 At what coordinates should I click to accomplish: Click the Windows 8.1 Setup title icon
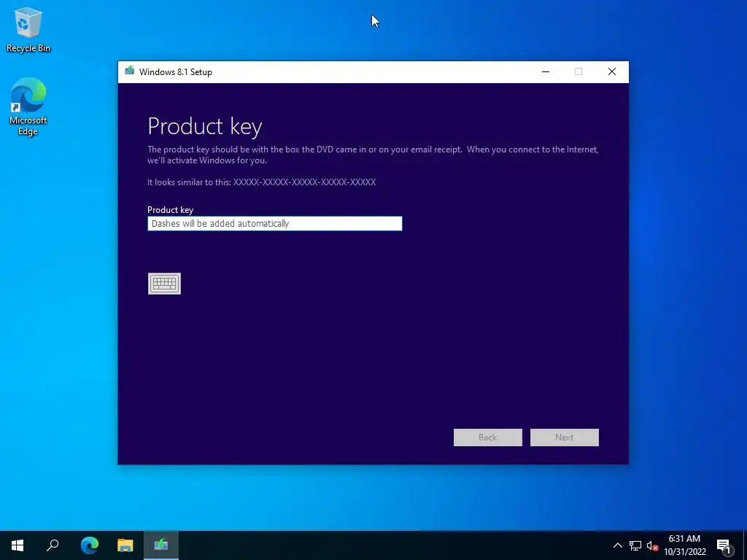click(x=130, y=71)
